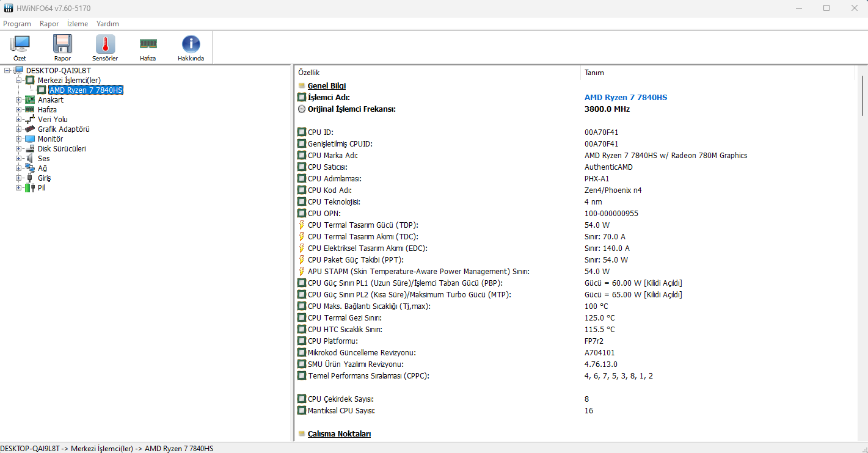This screenshot has width=868, height=453.
Task: Click the Ağ network icon
Action: click(x=30, y=168)
